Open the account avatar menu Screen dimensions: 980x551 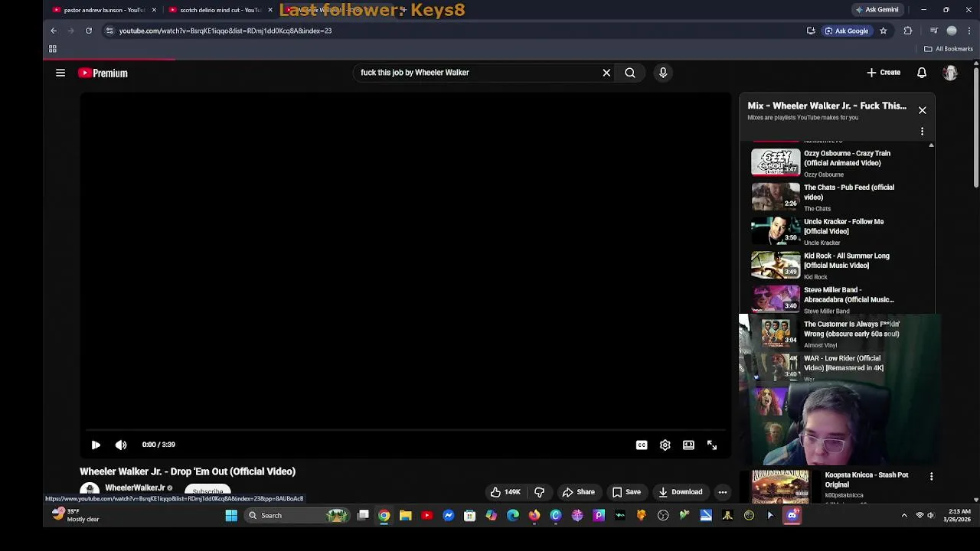950,73
